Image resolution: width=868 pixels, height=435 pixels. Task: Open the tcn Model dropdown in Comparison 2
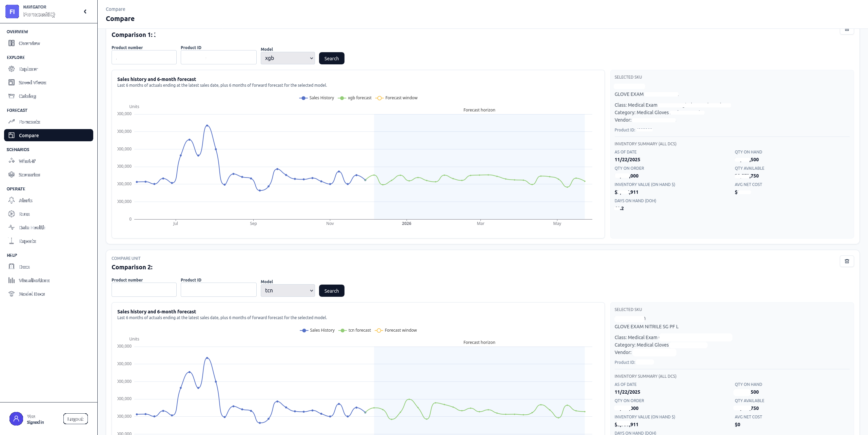click(x=288, y=291)
